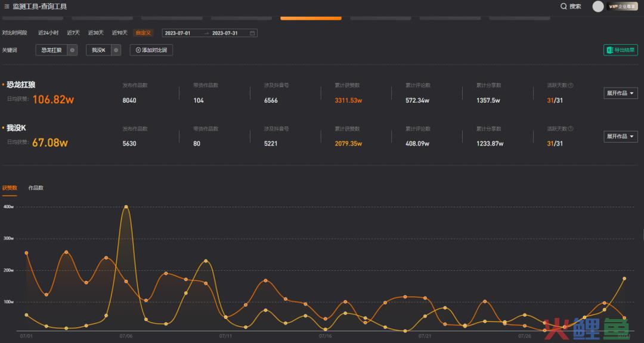This screenshot has height=343, width=644.
Task: Click published works count 8040
Action: [x=129, y=100]
